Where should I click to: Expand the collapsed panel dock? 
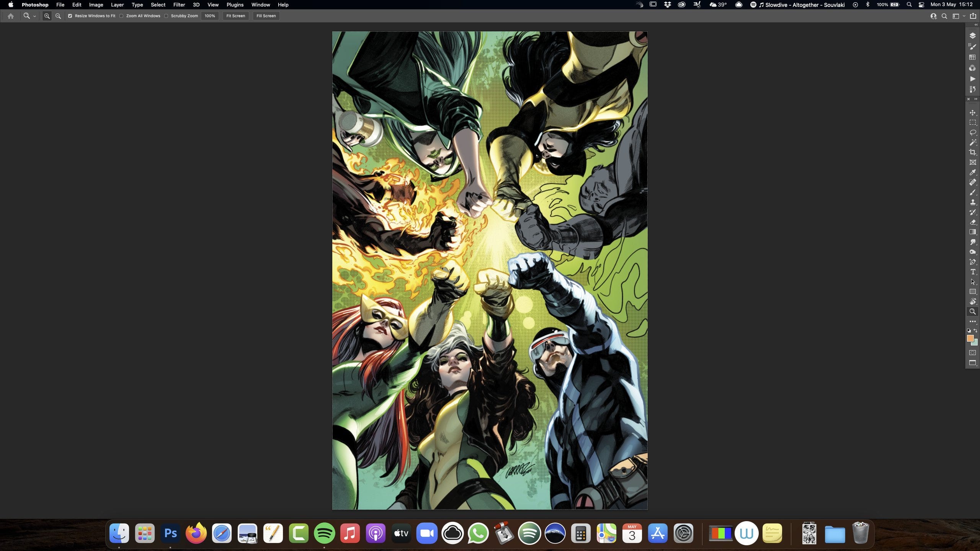point(976,25)
